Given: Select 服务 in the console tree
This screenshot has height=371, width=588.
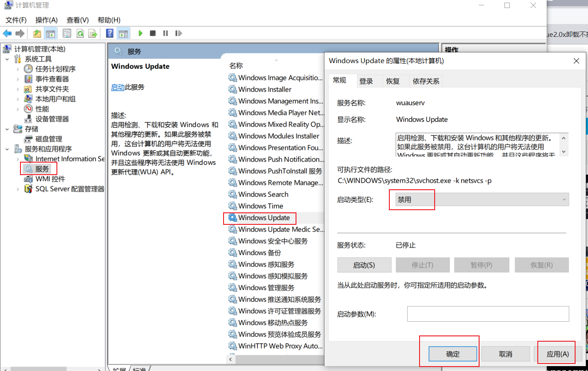Looking at the screenshot, I should (42, 169).
